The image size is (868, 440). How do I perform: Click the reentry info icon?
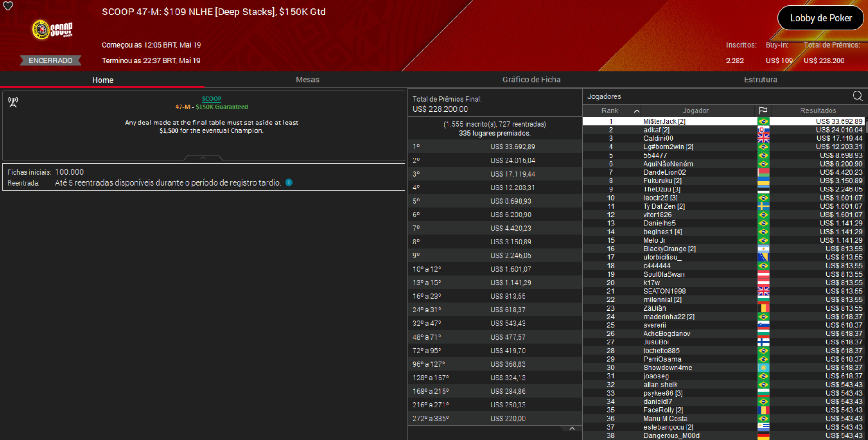(x=289, y=182)
